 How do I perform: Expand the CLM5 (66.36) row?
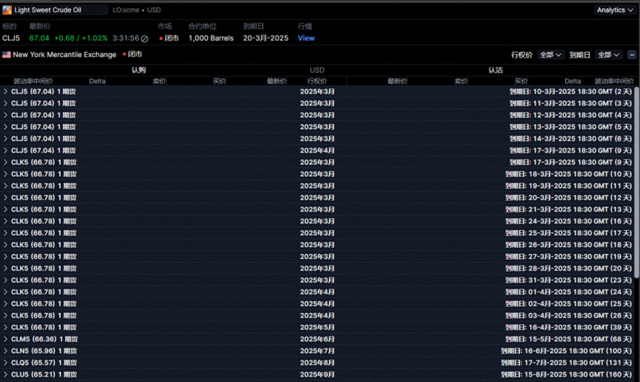click(5, 340)
